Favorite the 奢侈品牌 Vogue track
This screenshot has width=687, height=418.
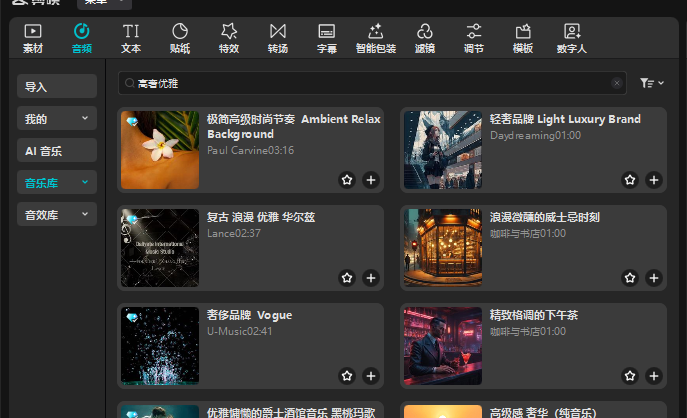pos(347,376)
